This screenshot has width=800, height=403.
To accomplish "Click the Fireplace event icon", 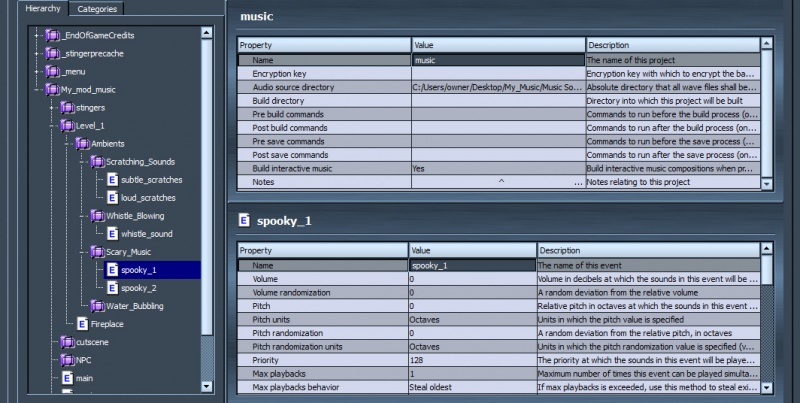I will click(x=83, y=324).
